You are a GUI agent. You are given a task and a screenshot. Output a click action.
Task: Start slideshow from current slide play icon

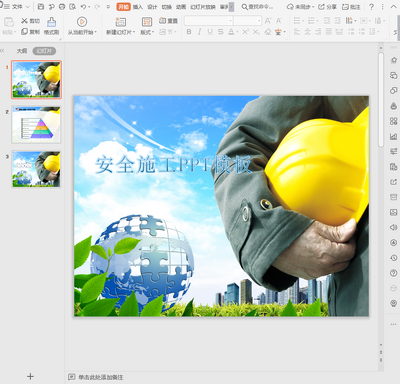coord(82,22)
